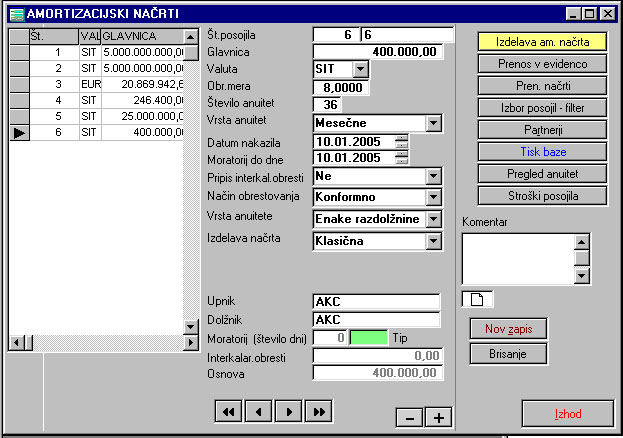Go to next record arrow button

[289, 412]
